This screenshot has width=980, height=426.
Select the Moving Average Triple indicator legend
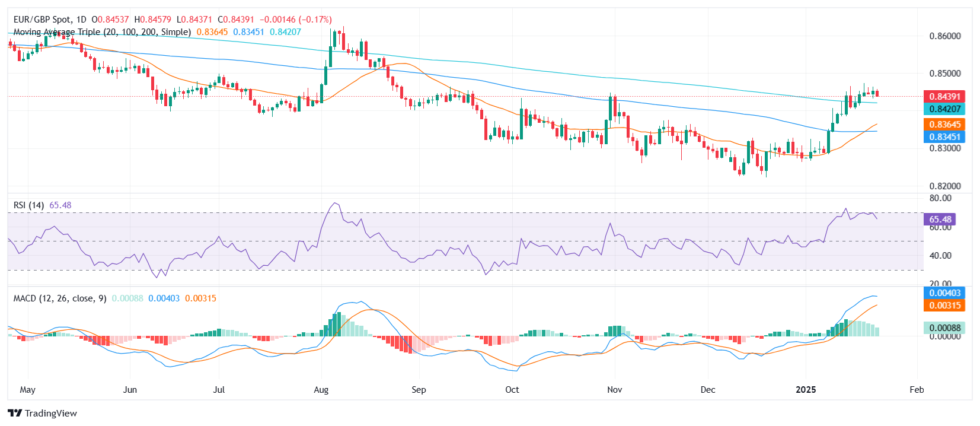pos(102,32)
